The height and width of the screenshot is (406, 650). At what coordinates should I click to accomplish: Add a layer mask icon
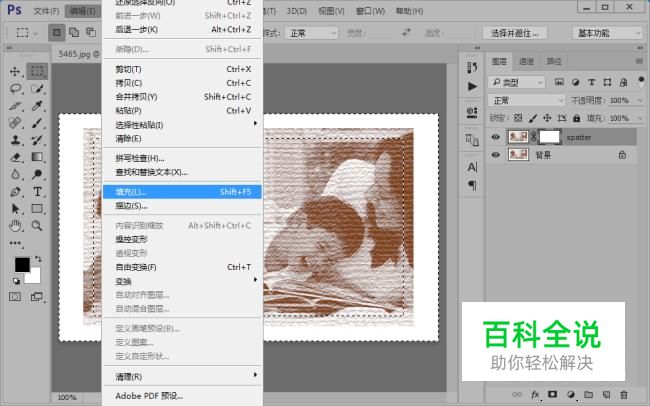pos(553,394)
